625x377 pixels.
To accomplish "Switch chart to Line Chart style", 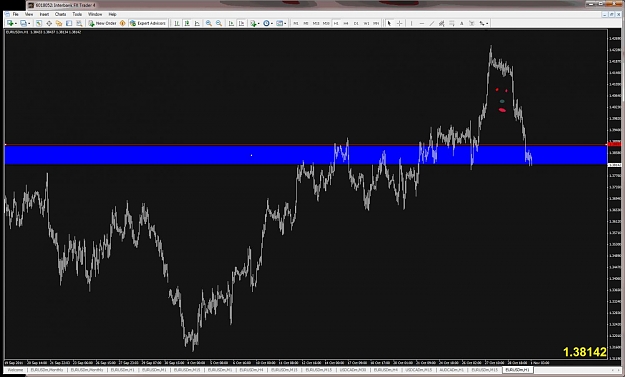I will [197, 24].
